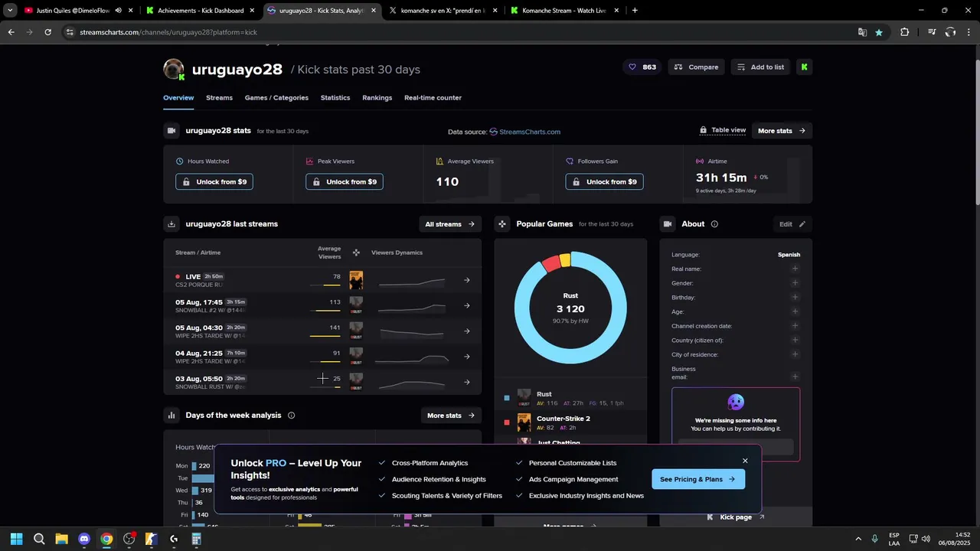Screen dimensions: 980x551
Task: Open the LIVE stream row arrow
Action: [467, 280]
